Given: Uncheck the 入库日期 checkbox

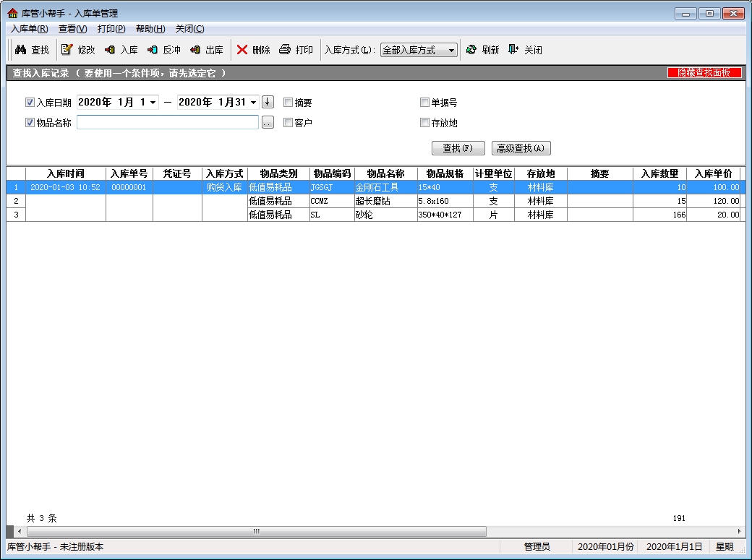Looking at the screenshot, I should (30, 103).
